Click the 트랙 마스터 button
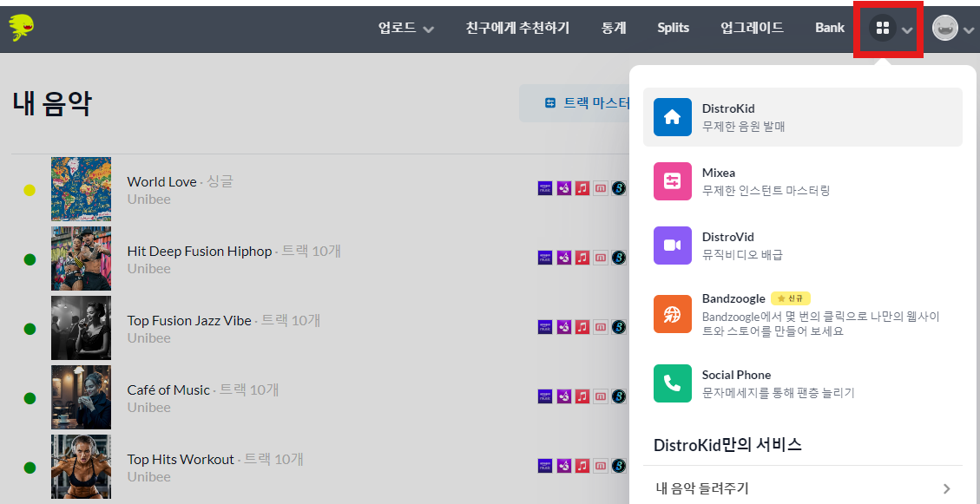Viewport: 980px width, 504px height. (575, 103)
